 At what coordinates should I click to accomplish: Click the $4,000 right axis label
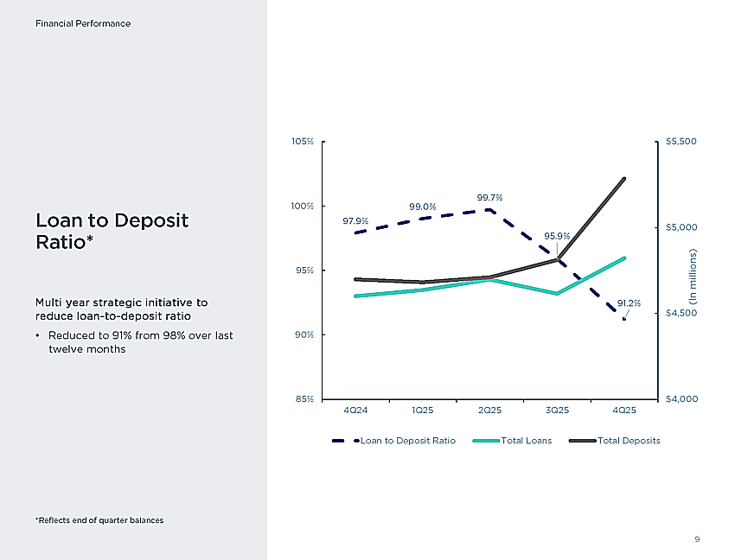681,398
